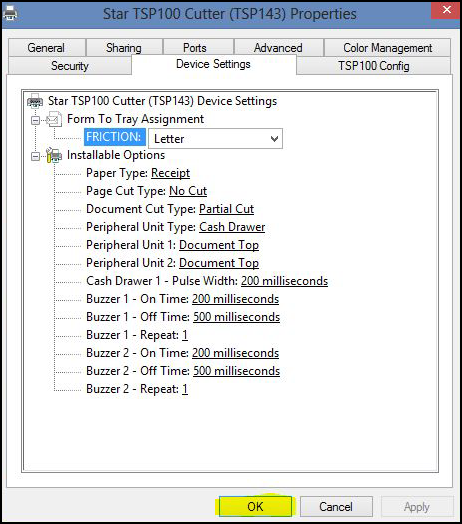Viewport: 462px width, 524px height.
Task: Change Buzzer 1 Off Time value
Action: (236, 317)
